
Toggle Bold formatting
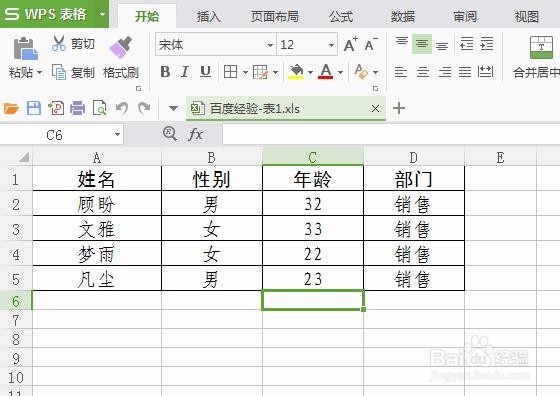tap(165, 72)
